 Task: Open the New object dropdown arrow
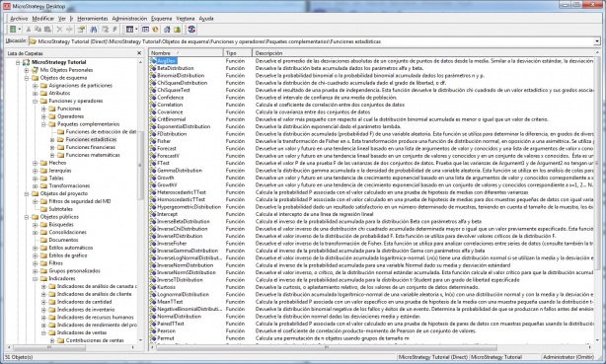(x=20, y=30)
